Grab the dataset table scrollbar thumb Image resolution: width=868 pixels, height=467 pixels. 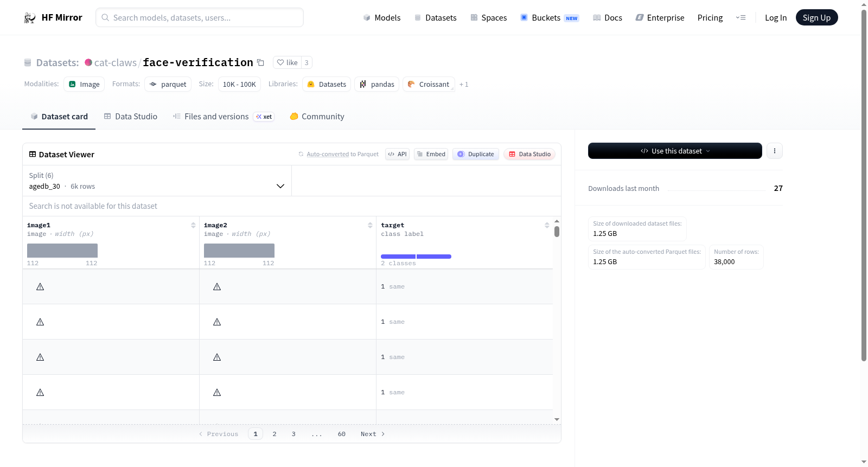(x=557, y=232)
